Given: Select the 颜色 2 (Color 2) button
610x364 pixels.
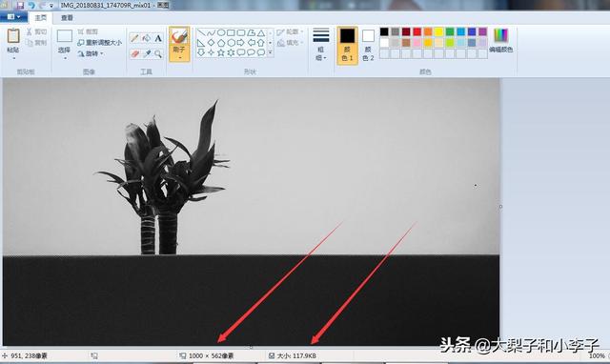Looking at the screenshot, I should [368, 45].
